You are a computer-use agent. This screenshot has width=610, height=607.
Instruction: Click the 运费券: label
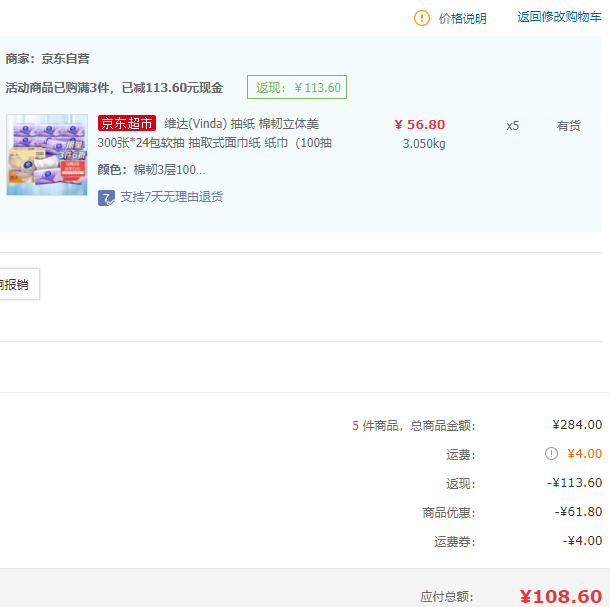click(x=455, y=541)
